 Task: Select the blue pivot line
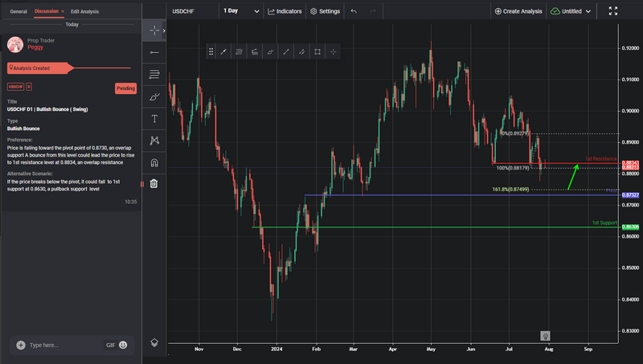tap(461, 195)
